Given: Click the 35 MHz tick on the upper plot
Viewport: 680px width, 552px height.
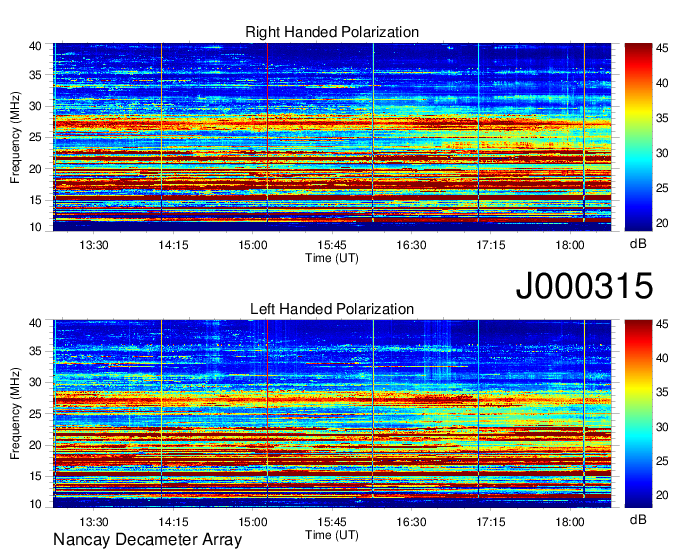Looking at the screenshot, I should 35,75.
